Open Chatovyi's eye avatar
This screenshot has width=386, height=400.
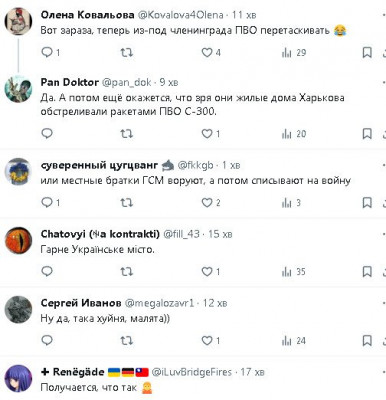(x=18, y=241)
